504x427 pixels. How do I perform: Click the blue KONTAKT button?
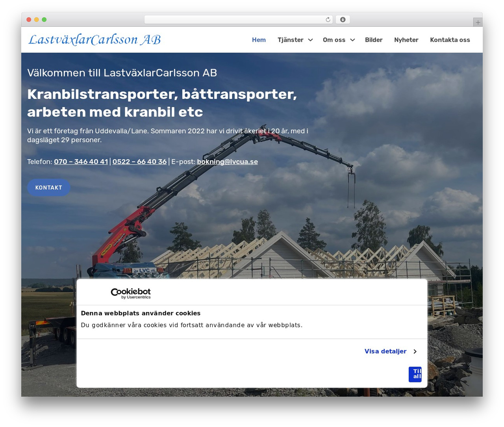(x=49, y=188)
